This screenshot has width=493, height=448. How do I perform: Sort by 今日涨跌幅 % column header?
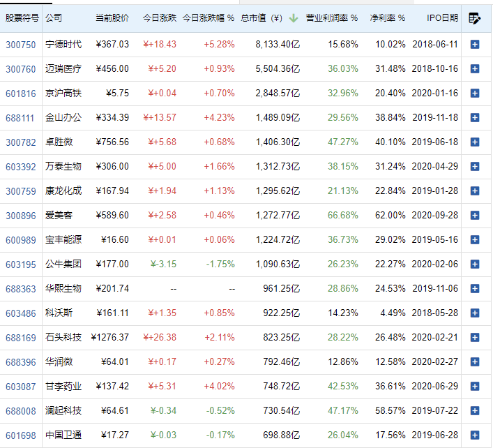(x=208, y=18)
